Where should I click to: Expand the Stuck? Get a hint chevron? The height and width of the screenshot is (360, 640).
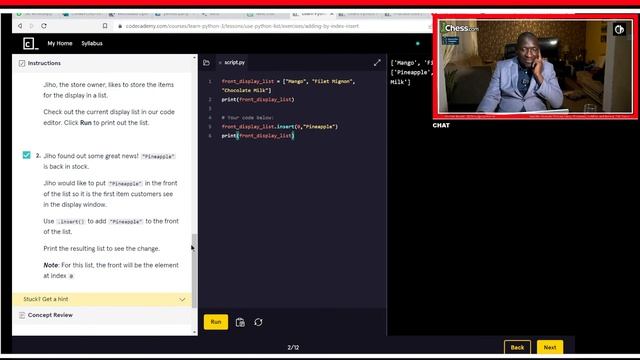pyautogui.click(x=182, y=299)
